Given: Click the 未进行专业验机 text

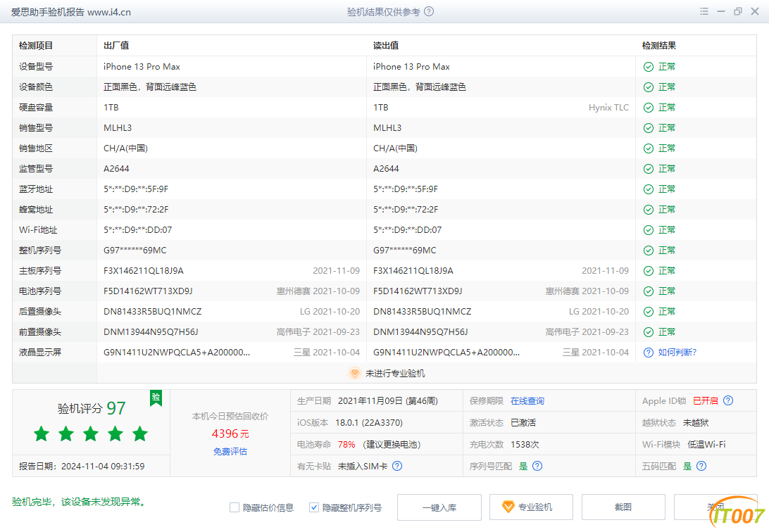Looking at the screenshot, I should pyautogui.click(x=395, y=373).
